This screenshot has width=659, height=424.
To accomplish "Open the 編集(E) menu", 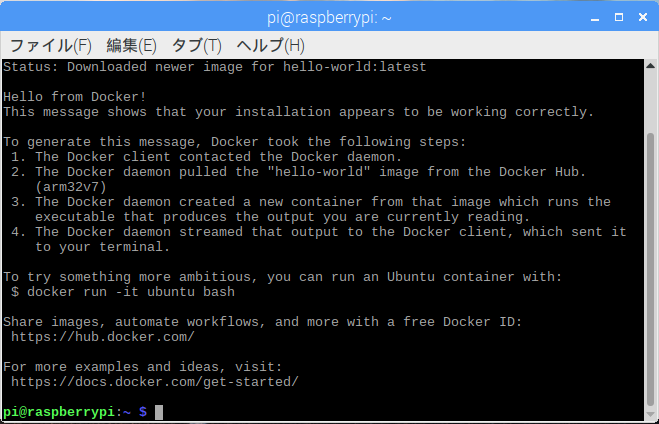I will pyautogui.click(x=131, y=46).
